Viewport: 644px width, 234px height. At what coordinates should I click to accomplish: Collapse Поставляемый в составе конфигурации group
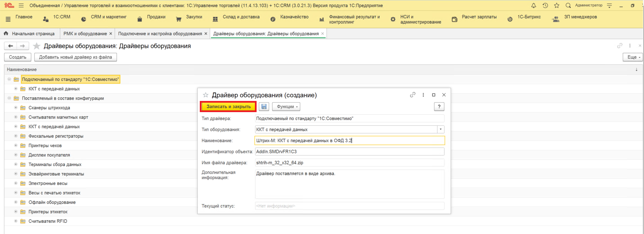tap(9, 98)
